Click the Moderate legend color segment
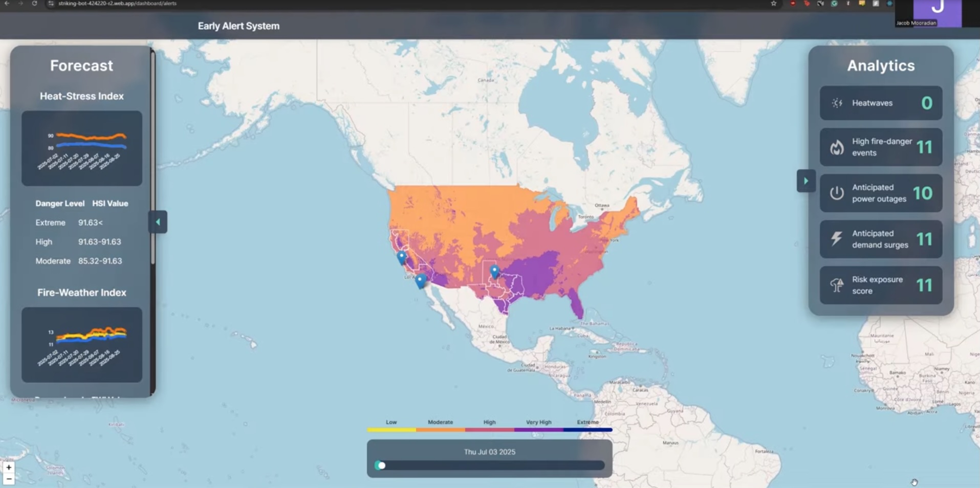The width and height of the screenshot is (980, 488). pos(441,430)
